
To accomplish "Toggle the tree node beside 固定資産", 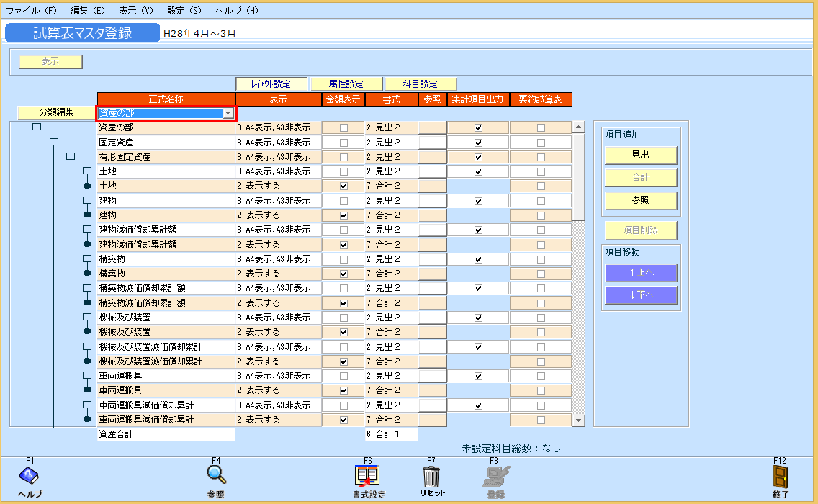I will pos(55,142).
